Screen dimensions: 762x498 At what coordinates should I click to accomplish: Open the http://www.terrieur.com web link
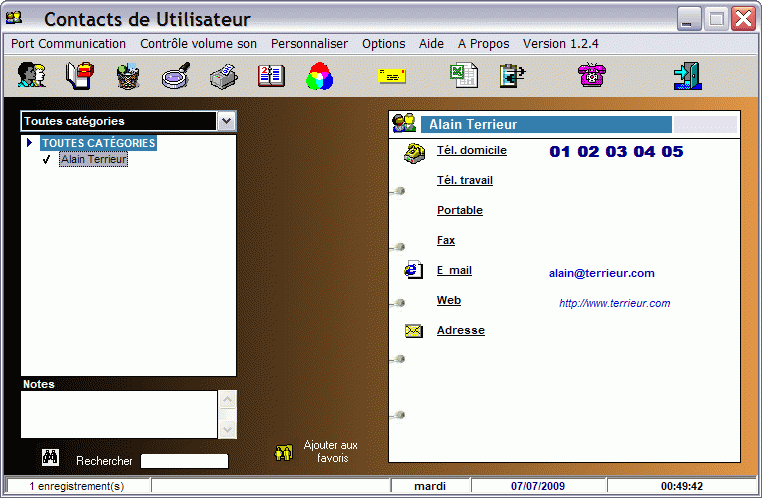[x=614, y=303]
